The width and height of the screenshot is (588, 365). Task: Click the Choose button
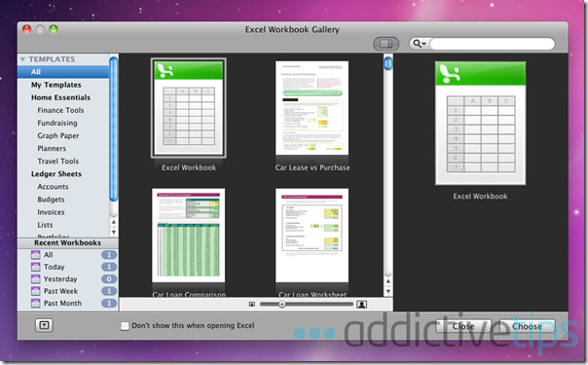click(x=527, y=326)
